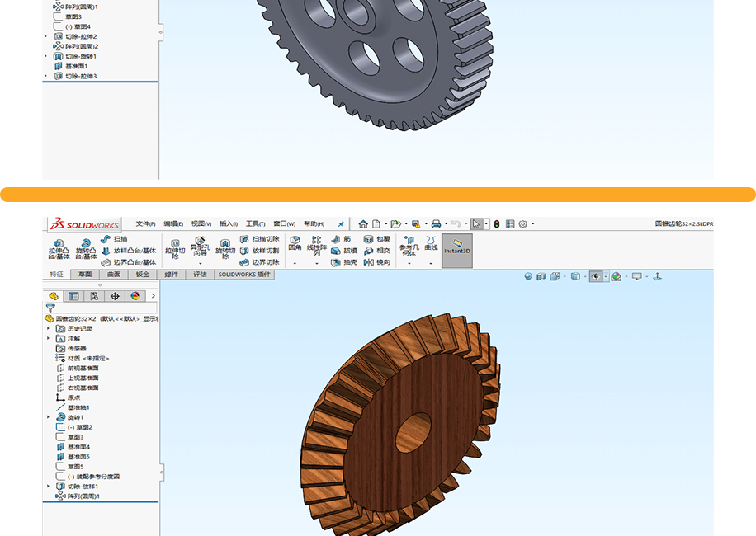Select the 线性阵列 linear pattern tool
The height and width of the screenshot is (536, 756).
pos(317,246)
